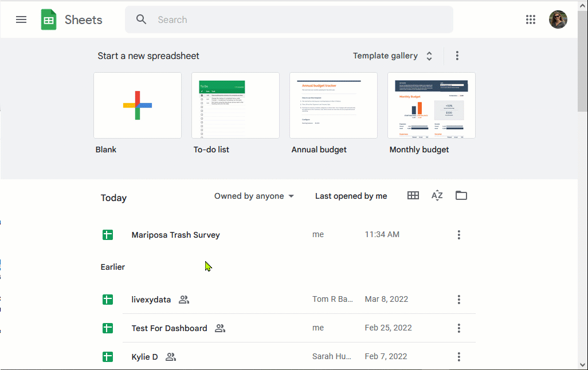
Task: Click the Monthly budget label
Action: [x=419, y=149]
